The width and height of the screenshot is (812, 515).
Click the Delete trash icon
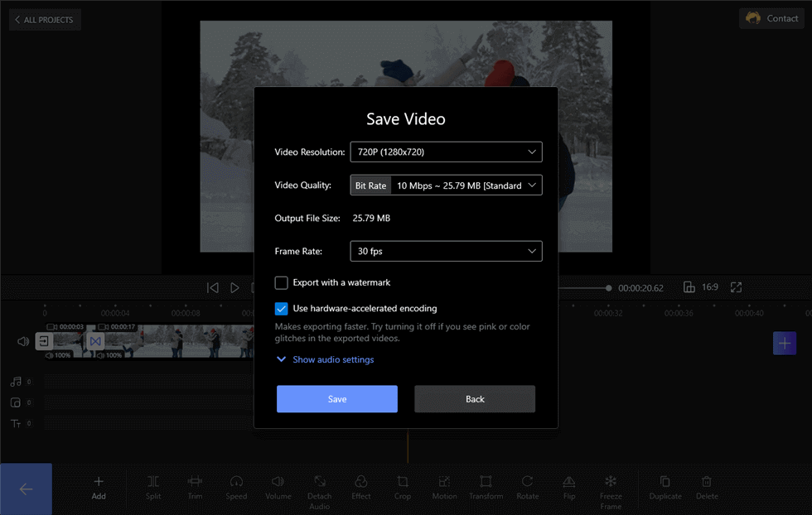pos(706,482)
